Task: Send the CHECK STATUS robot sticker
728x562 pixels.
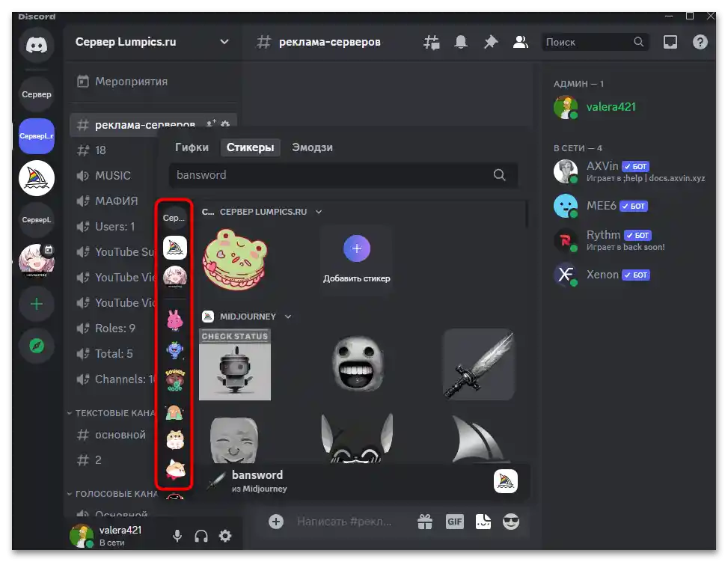Action: [x=235, y=364]
